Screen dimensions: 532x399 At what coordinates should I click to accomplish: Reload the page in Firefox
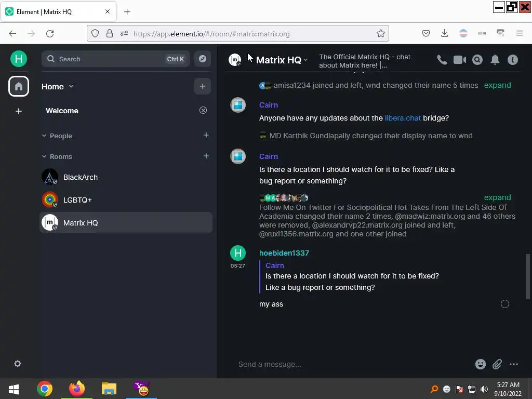(x=50, y=33)
